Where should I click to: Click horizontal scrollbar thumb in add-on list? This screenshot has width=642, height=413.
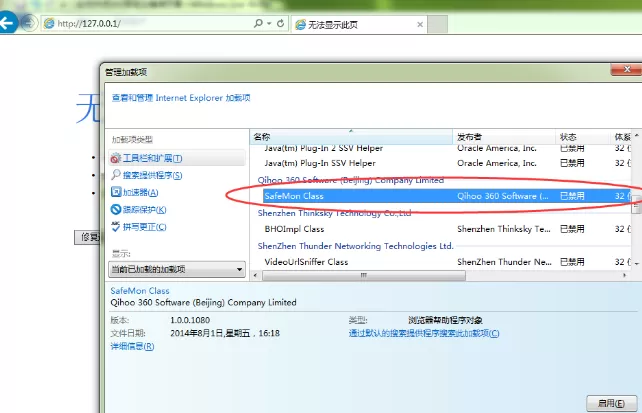[364, 275]
